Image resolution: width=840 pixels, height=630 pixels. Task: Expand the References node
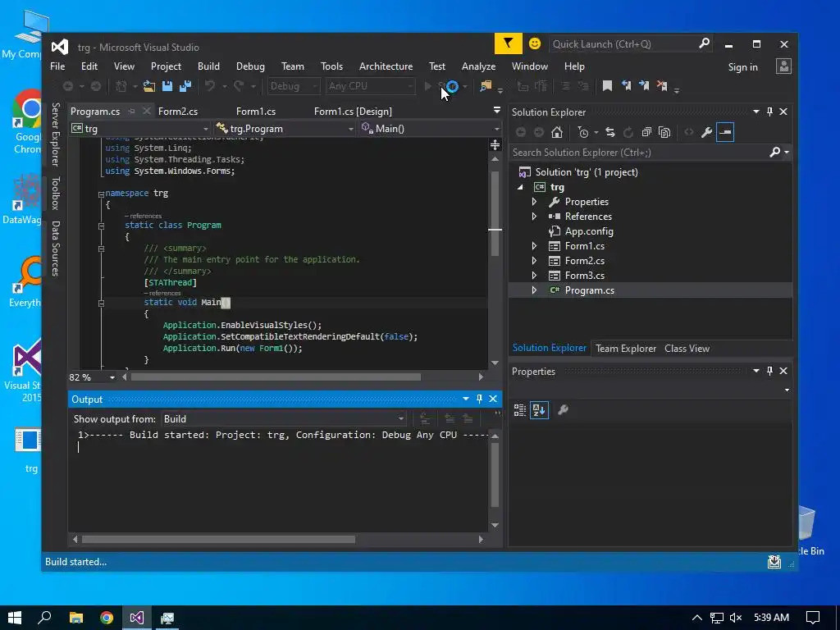534,217
